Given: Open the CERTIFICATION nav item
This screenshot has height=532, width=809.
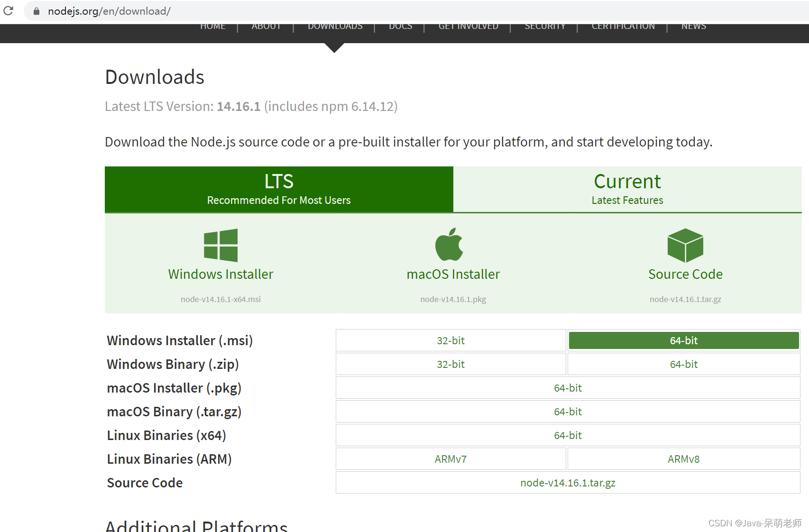Looking at the screenshot, I should tap(623, 26).
